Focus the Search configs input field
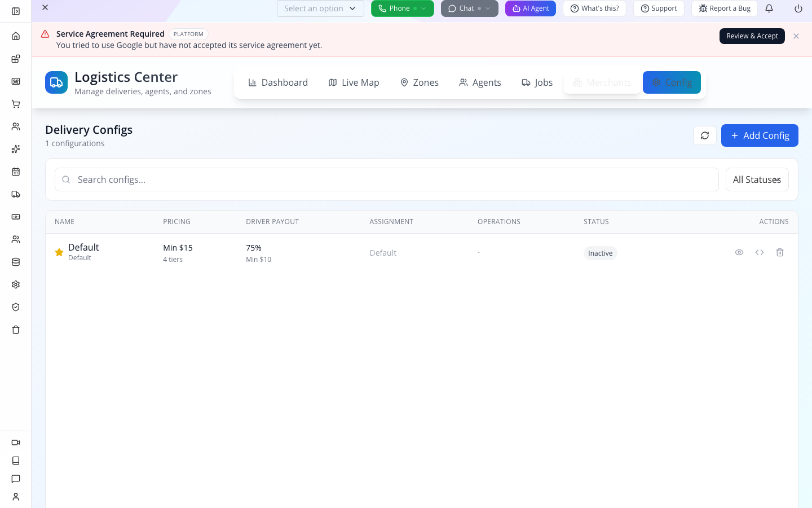This screenshot has width=812, height=508. click(387, 179)
